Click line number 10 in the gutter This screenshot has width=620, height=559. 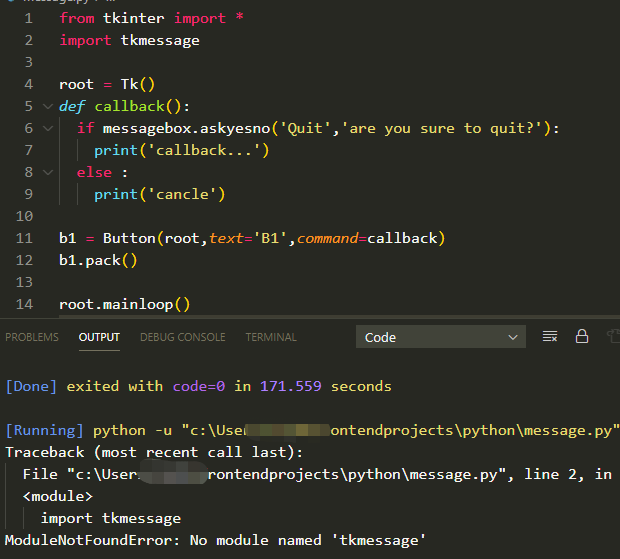coord(24,216)
